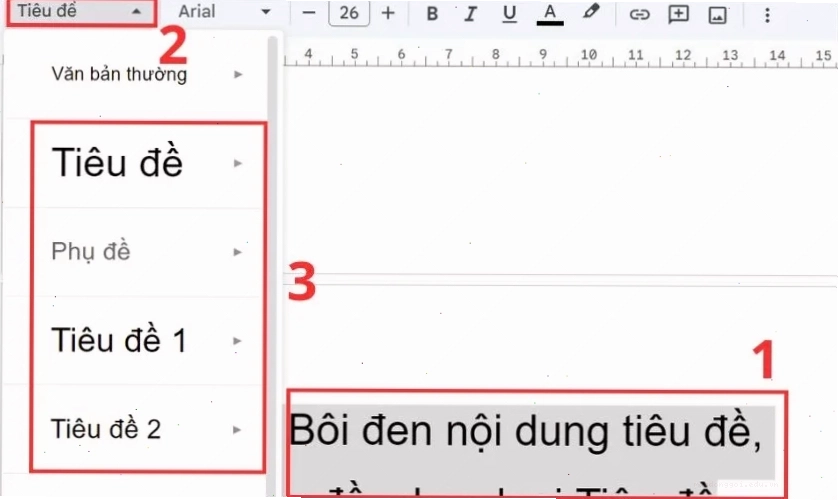Image resolution: width=838 pixels, height=501 pixels.
Task: Decrease font size with minus button
Action: (x=308, y=12)
